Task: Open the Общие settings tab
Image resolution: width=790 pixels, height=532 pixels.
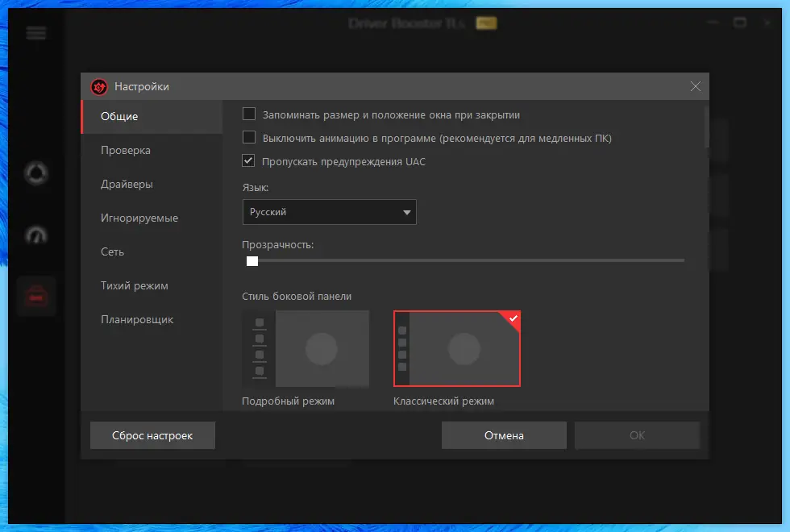Action: point(152,116)
